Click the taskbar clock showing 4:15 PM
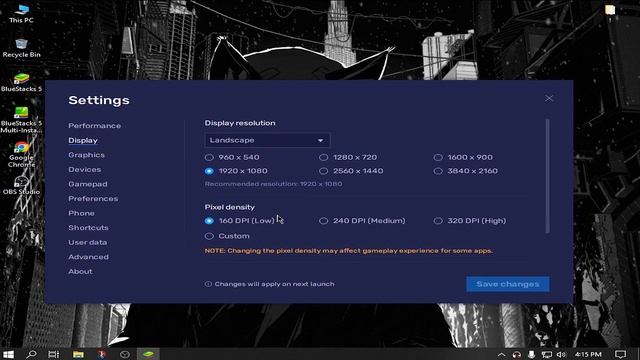 coord(588,354)
